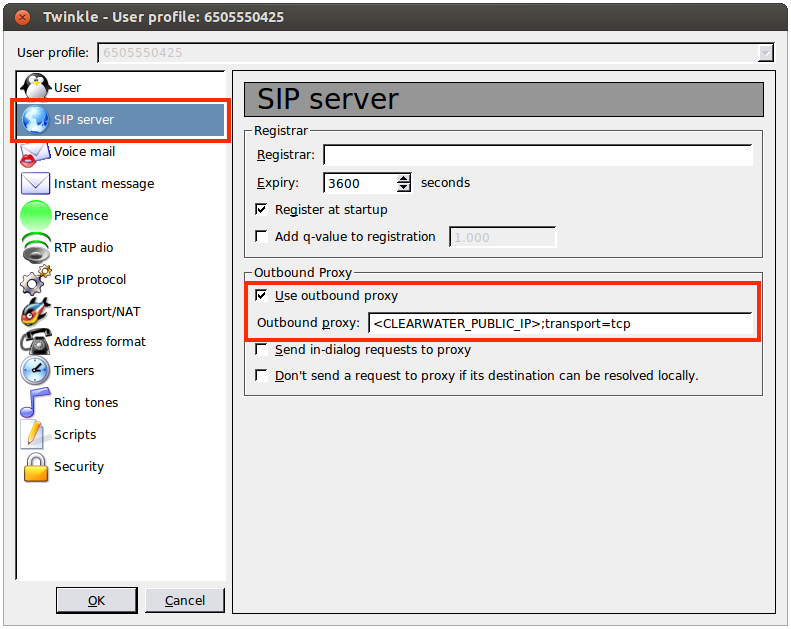Open the Instant message icon
Image resolution: width=791 pixels, height=629 pixels.
pyautogui.click(x=36, y=184)
